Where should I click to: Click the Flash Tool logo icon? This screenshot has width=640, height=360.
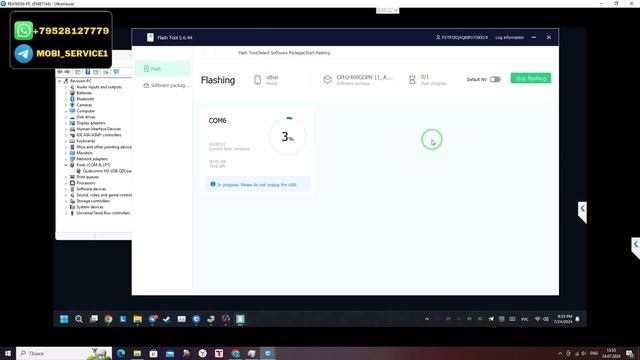pyautogui.click(x=150, y=38)
